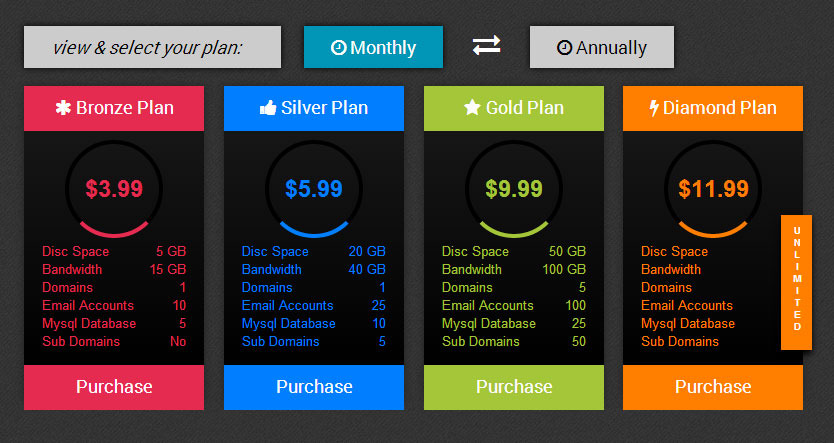Click the $3.99 price circle
This screenshot has height=443, width=834.
(114, 188)
